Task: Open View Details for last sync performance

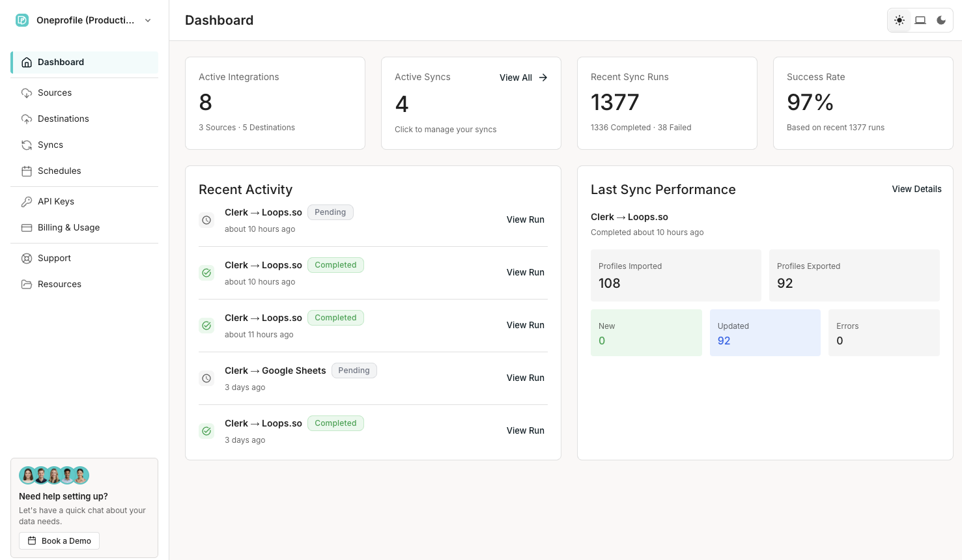Action: [916, 189]
